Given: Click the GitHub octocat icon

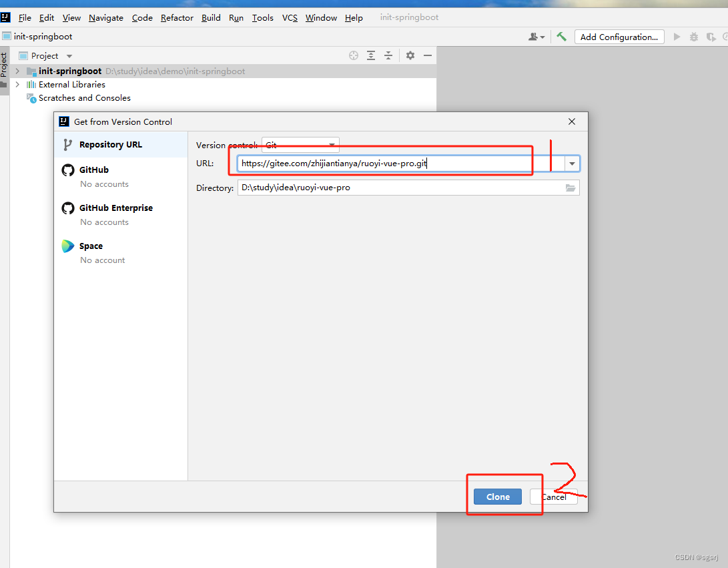Looking at the screenshot, I should pos(68,170).
